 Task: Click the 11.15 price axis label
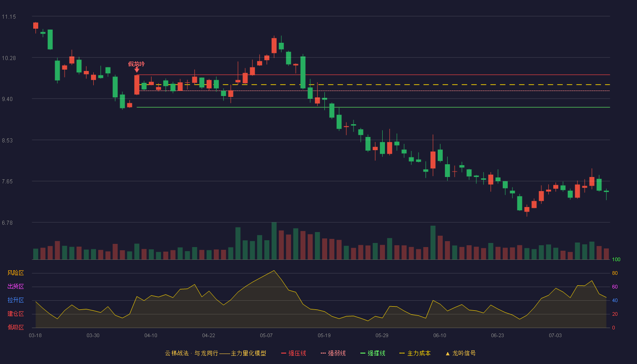pos(9,17)
